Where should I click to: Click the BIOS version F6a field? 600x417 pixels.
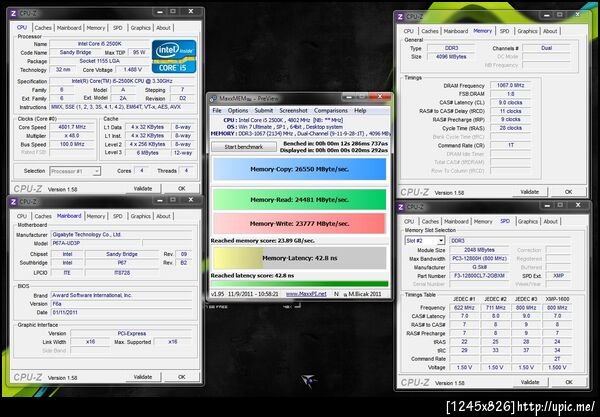(122, 304)
